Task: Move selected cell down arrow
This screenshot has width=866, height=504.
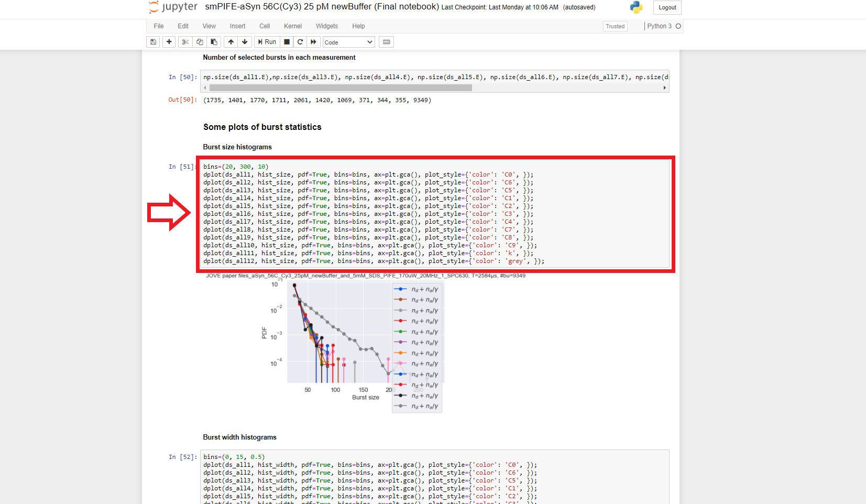Action: point(245,42)
